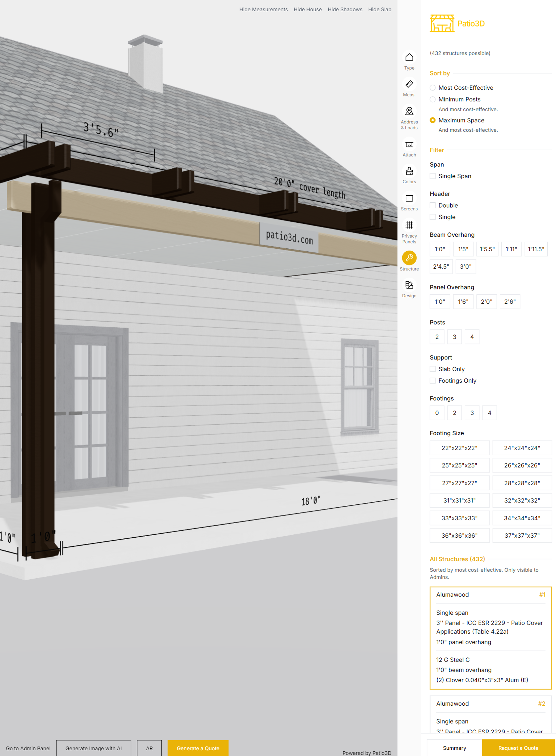The image size is (556, 756).
Task: Enable the Double header checkbox
Action: click(432, 205)
